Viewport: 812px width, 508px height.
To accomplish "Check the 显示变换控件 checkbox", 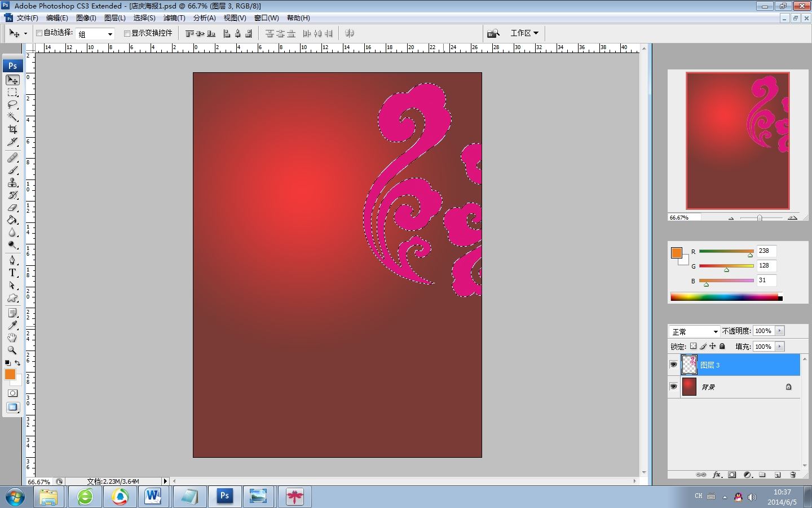I will point(127,33).
